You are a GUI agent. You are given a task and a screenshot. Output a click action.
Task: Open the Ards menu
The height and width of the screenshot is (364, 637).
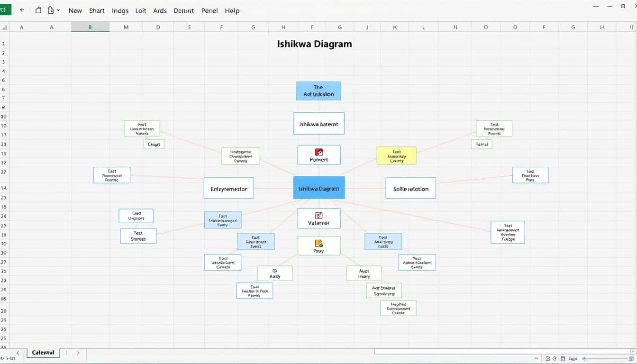160,10
